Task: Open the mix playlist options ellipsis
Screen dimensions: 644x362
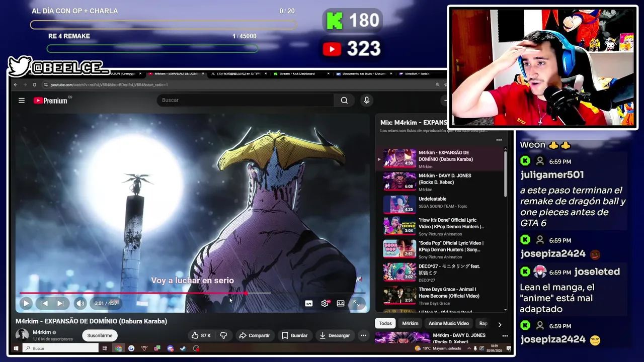Action: click(499, 140)
